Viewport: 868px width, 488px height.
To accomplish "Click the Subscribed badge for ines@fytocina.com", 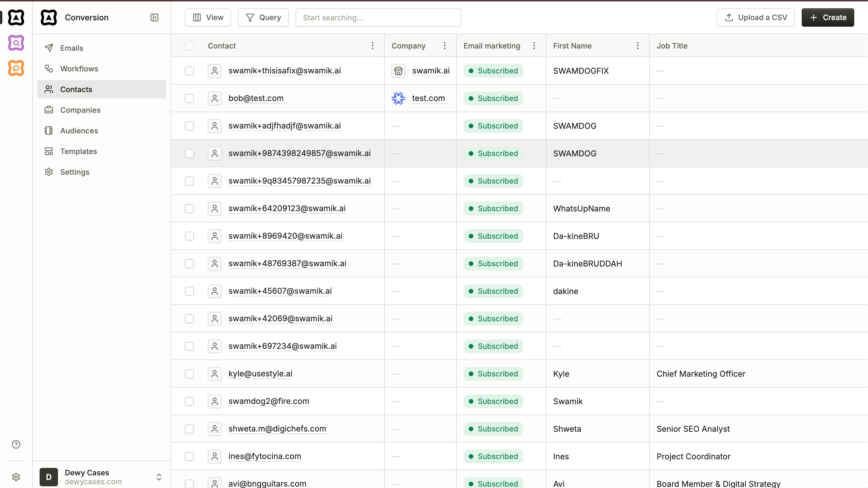I will [x=493, y=456].
